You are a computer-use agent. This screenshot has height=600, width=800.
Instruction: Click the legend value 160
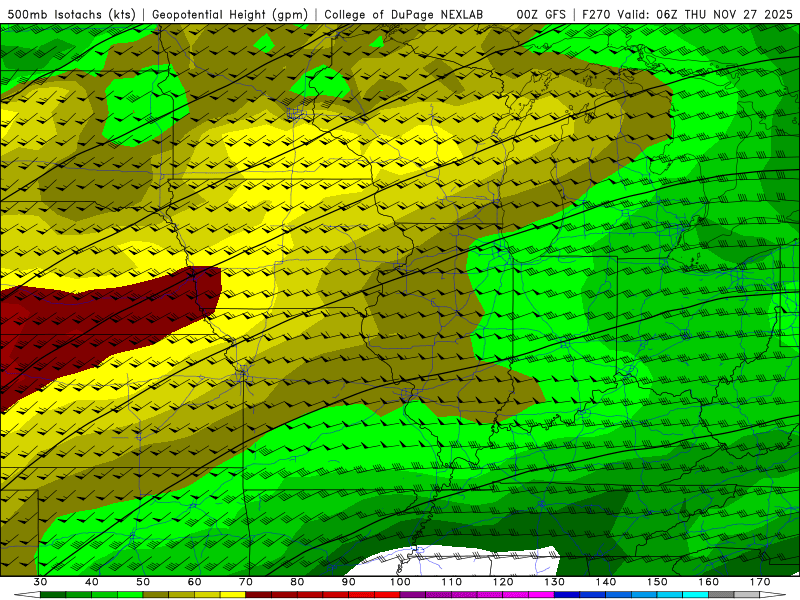(x=709, y=582)
